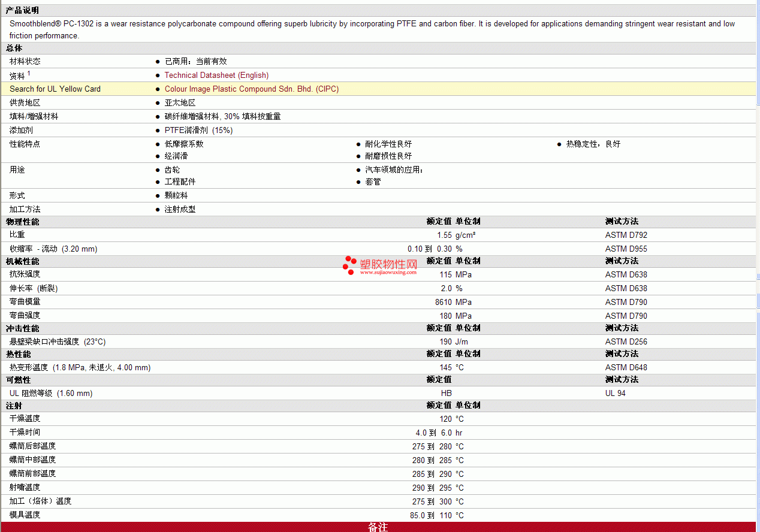The height and width of the screenshot is (532, 760).
Task: Select the 8610 MPa flexural modulus value
Action: pyautogui.click(x=454, y=302)
